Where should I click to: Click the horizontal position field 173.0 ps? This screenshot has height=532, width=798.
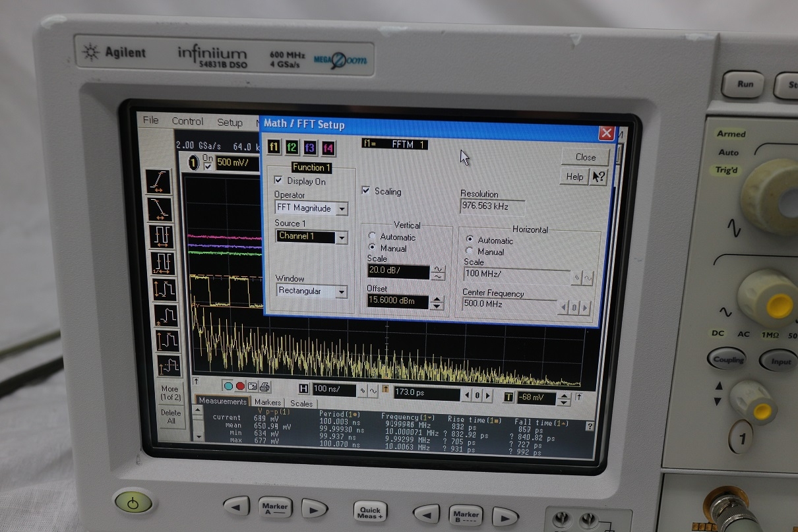tap(426, 394)
